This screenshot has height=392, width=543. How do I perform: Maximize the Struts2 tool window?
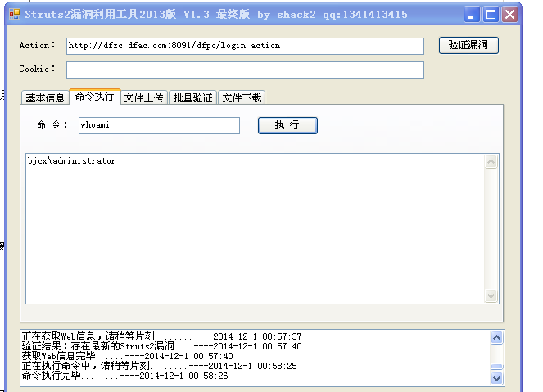491,15
